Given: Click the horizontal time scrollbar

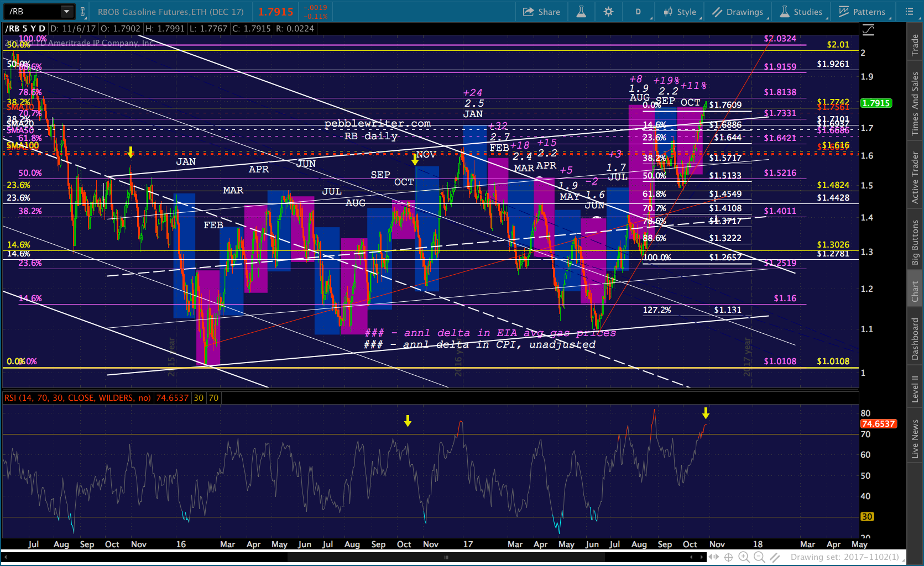Looking at the screenshot, I should click(x=354, y=557).
